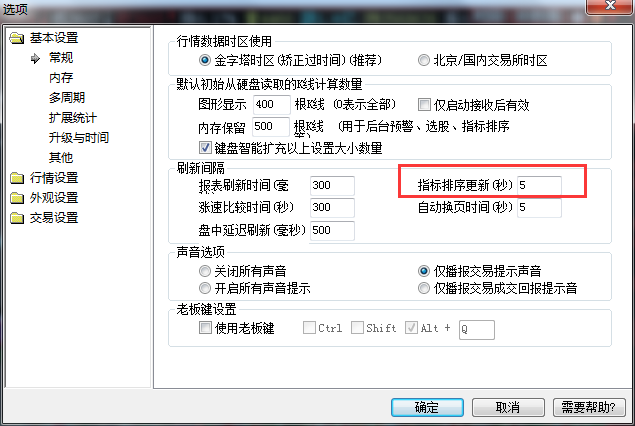Choose 开启所有声音提示 radio option
This screenshot has height=426, width=635.
205,288
